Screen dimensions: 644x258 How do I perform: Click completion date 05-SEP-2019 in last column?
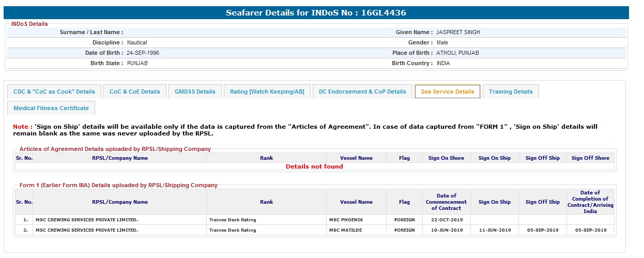pyautogui.click(x=591, y=230)
